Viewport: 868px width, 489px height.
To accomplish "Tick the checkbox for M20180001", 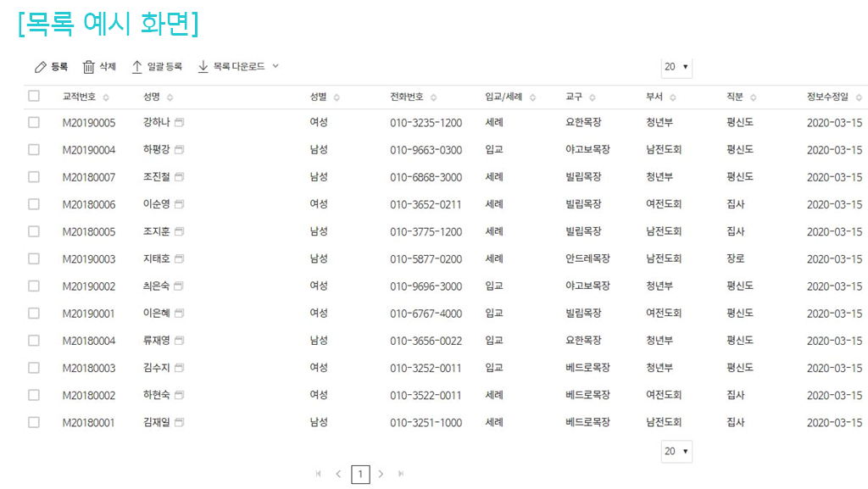I will [34, 422].
